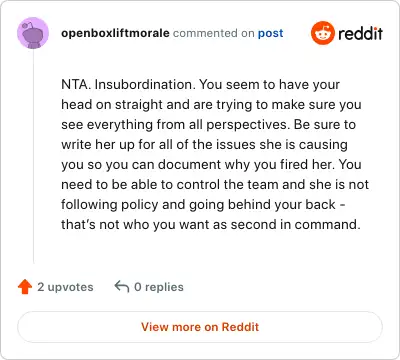This screenshot has width=400, height=360.
Task: Click the "2 upvotes" count label
Action: [65, 287]
